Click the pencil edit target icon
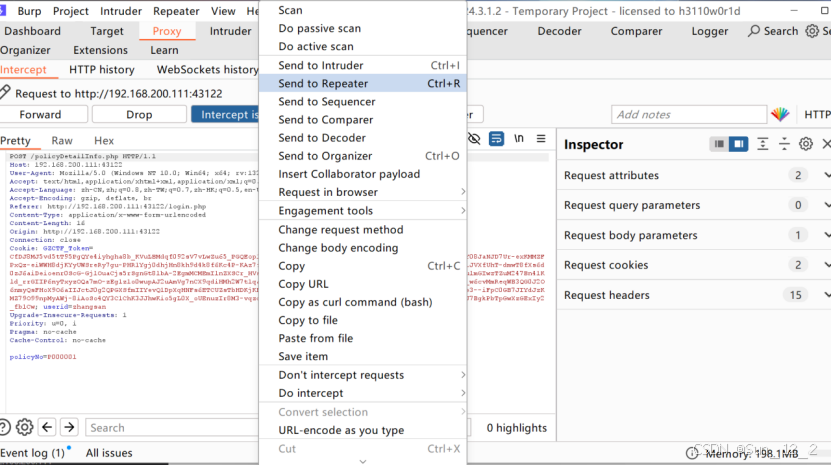Image resolution: width=831 pixels, height=465 pixels. (x=5, y=92)
